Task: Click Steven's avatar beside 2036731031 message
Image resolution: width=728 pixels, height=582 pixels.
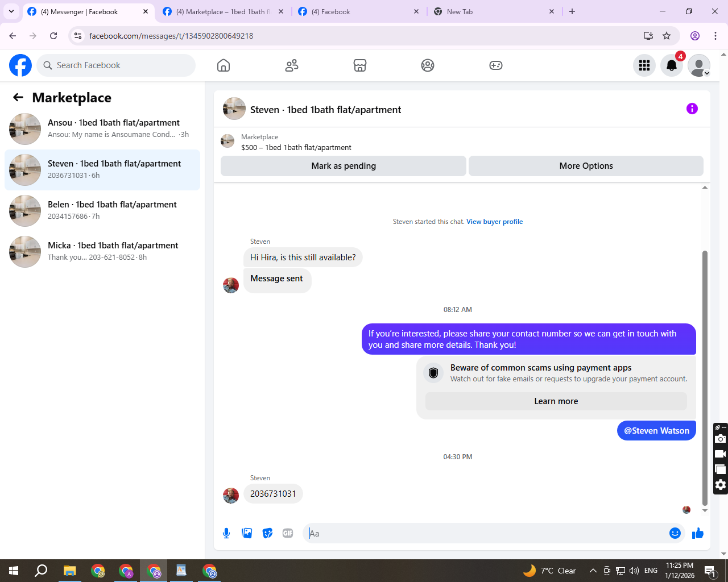Action: [231, 496]
